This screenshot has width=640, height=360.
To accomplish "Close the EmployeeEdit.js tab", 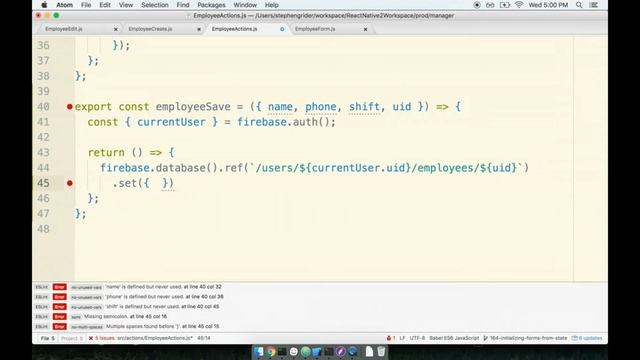I will coord(116,29).
